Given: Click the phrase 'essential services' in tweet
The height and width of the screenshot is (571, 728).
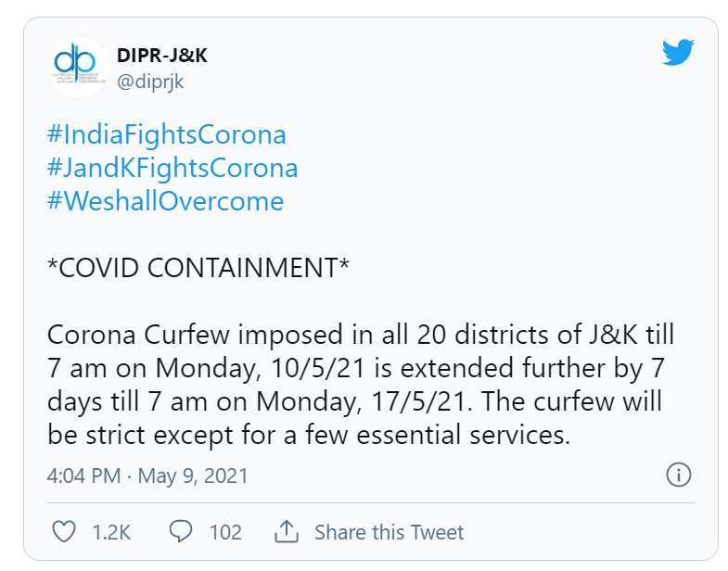Looking at the screenshot, I should pos(463,435).
